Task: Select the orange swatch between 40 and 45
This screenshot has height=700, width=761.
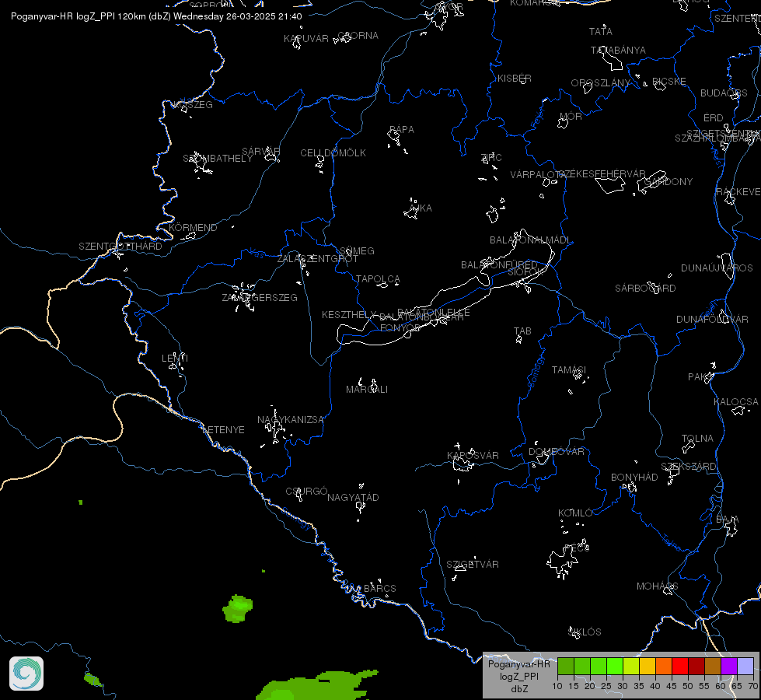Action: tap(664, 667)
